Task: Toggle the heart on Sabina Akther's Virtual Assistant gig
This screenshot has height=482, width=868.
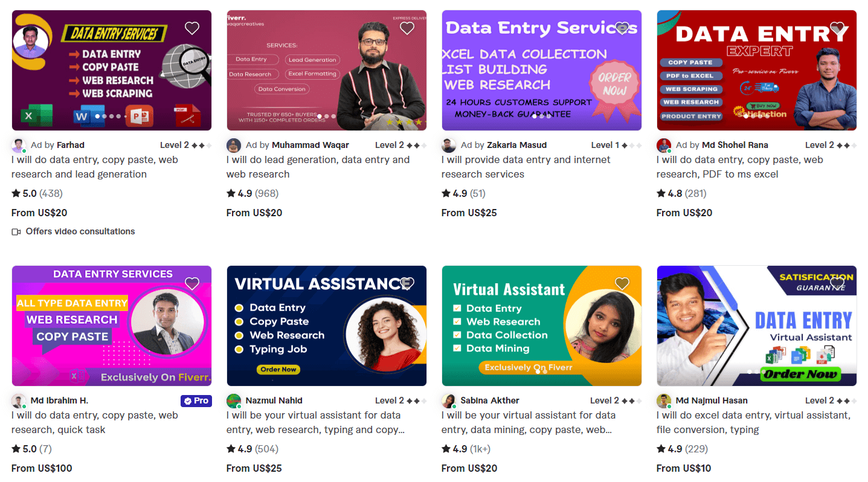Action: (622, 283)
